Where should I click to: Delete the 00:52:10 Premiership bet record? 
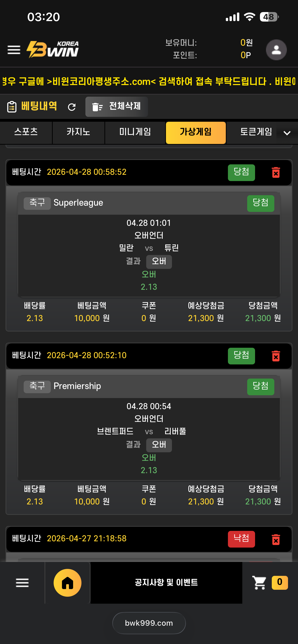pos(276,356)
